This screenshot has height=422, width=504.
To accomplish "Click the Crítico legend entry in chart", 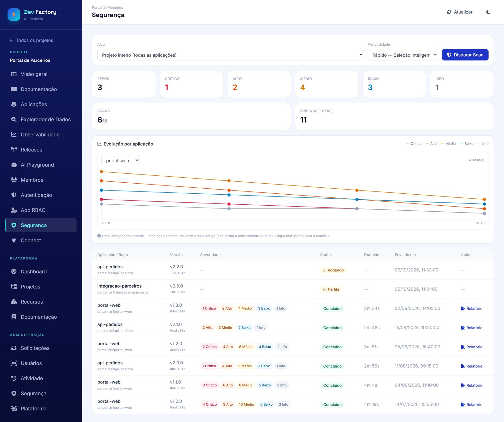I will tap(414, 144).
